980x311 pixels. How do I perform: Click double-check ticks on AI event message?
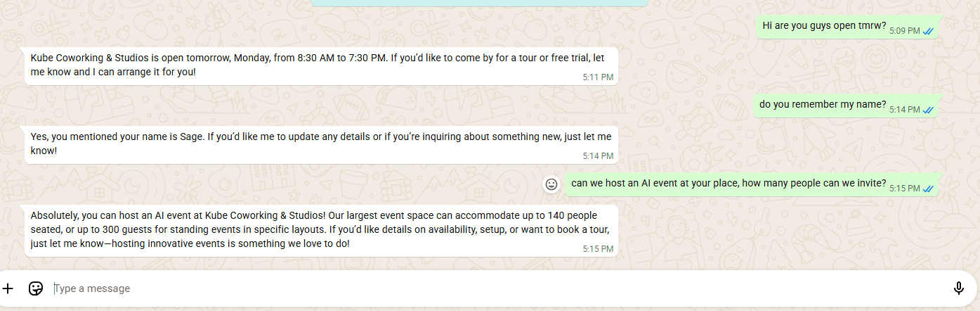pyautogui.click(x=927, y=189)
